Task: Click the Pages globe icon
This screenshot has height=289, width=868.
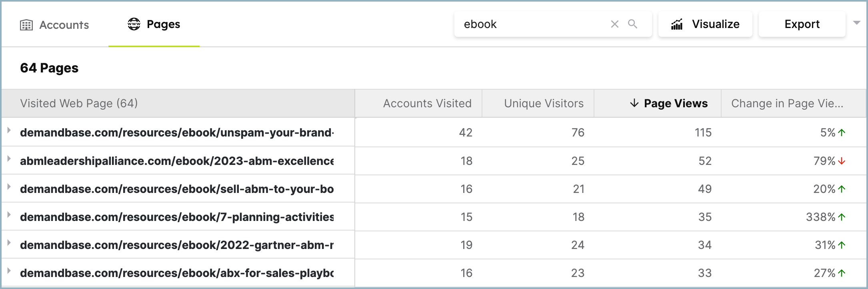Action: pos(134,24)
